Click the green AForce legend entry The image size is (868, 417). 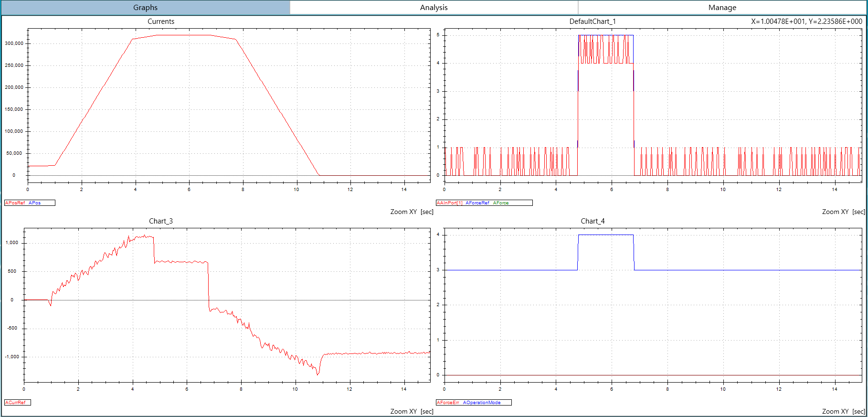[501, 203]
